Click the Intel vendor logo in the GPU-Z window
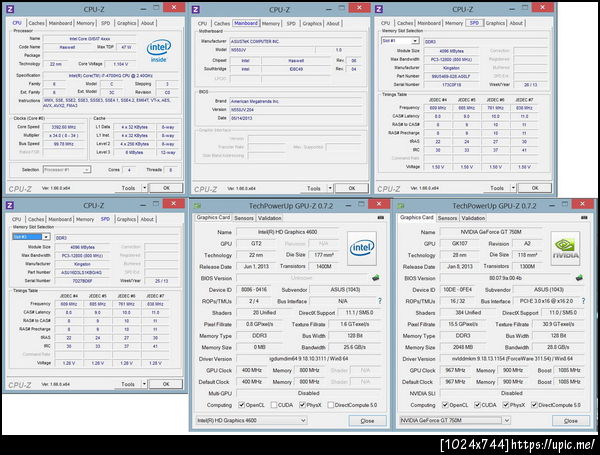 pyautogui.click(x=362, y=248)
